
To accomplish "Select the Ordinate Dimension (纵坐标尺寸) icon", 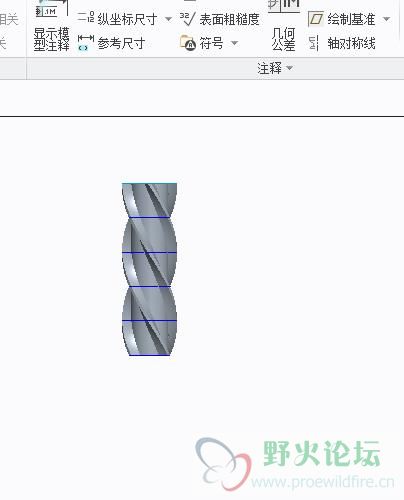I will coord(86,17).
